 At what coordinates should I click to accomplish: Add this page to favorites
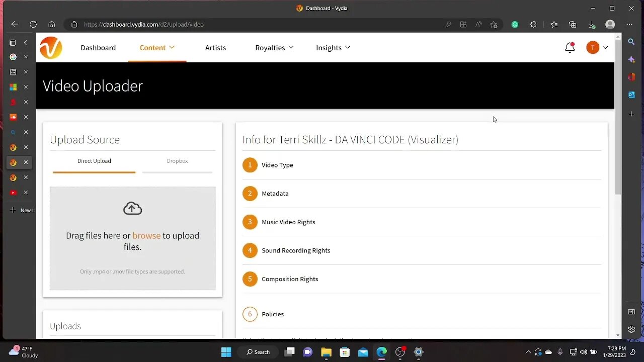click(494, 24)
